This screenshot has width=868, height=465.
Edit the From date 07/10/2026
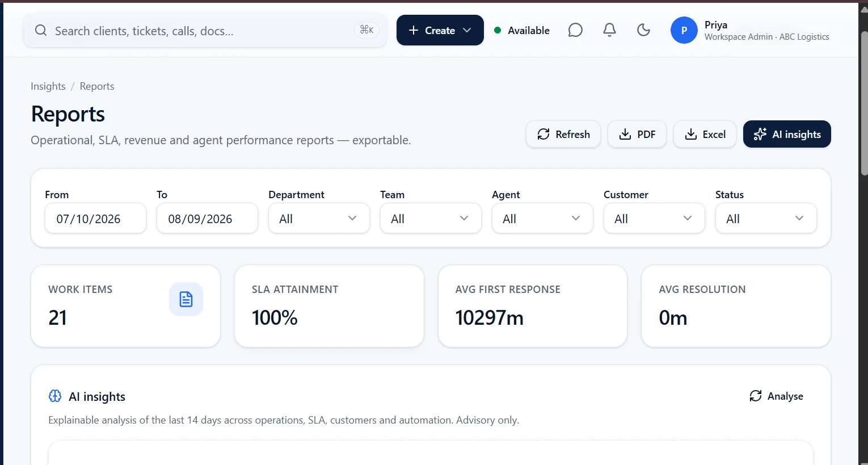pyautogui.click(x=95, y=219)
